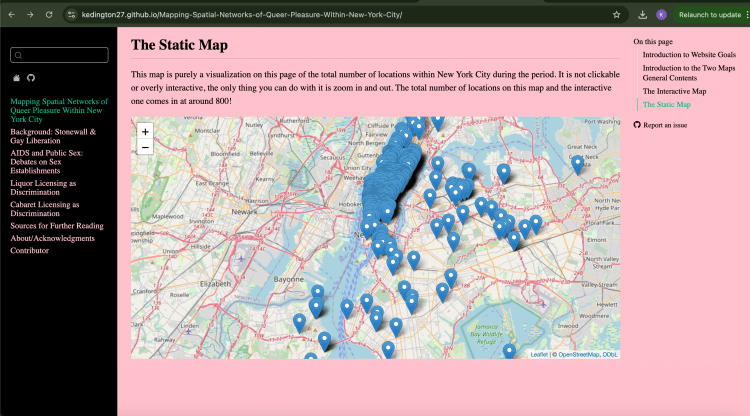750x416 pixels.
Task: Open the purple profile avatar
Action: point(661,15)
